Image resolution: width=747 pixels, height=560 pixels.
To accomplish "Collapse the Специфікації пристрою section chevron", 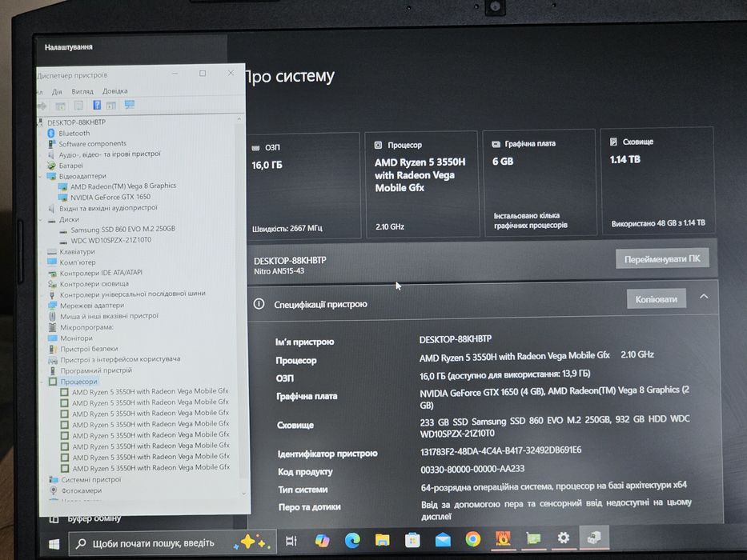I will (x=704, y=297).
